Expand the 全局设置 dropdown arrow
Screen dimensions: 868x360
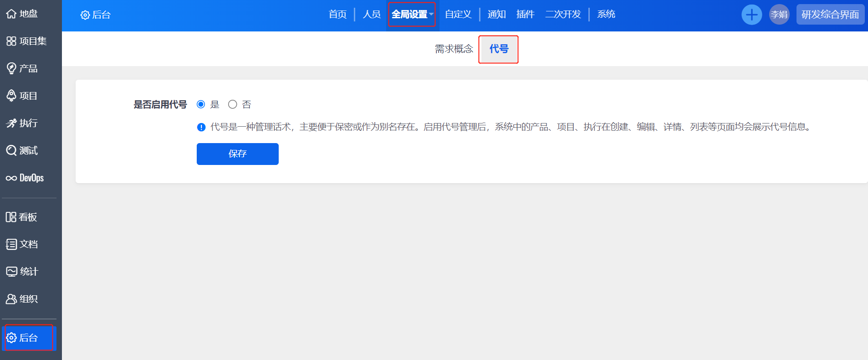point(431,14)
